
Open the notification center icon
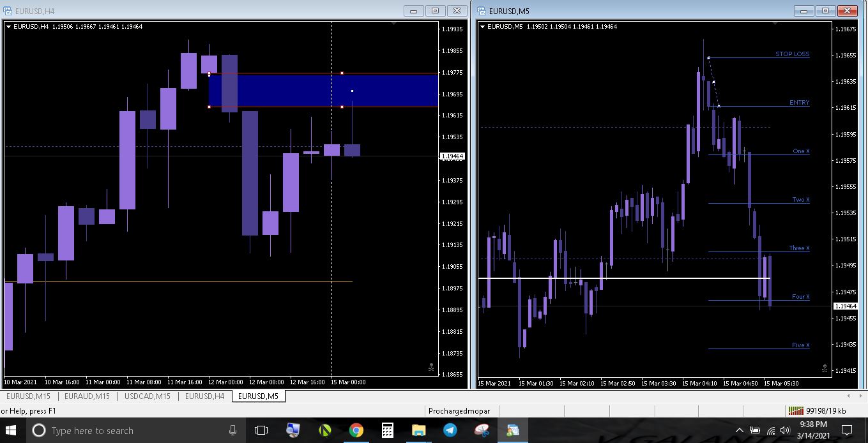pyautogui.click(x=847, y=431)
